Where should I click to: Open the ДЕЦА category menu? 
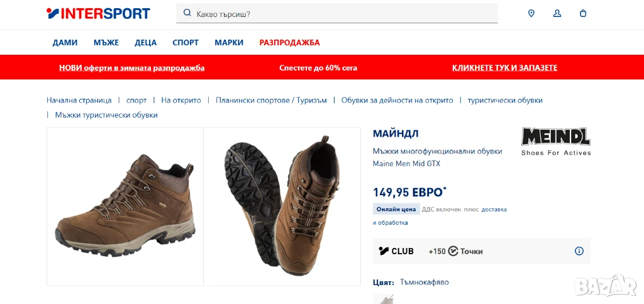click(145, 43)
